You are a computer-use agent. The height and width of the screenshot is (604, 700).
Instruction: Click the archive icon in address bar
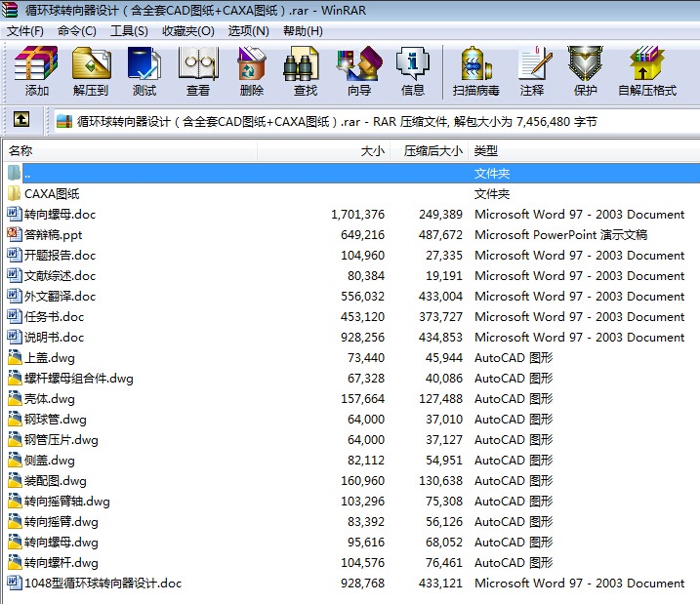(64, 121)
